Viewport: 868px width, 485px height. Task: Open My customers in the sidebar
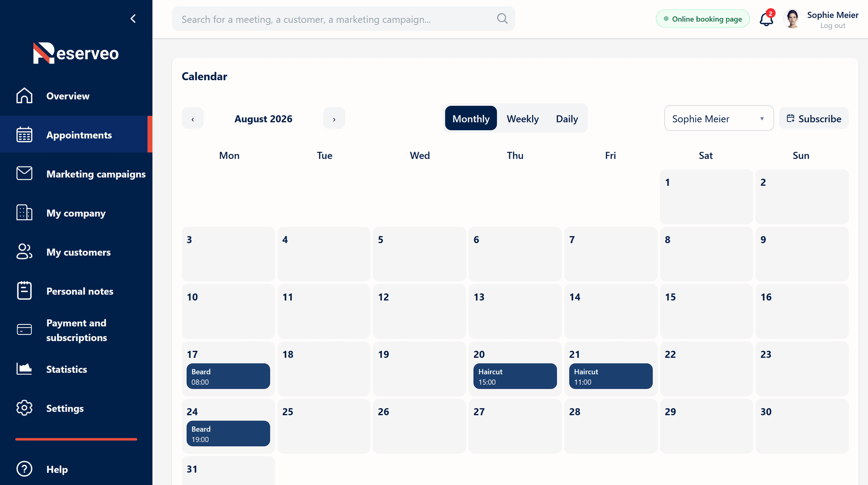pos(76,252)
